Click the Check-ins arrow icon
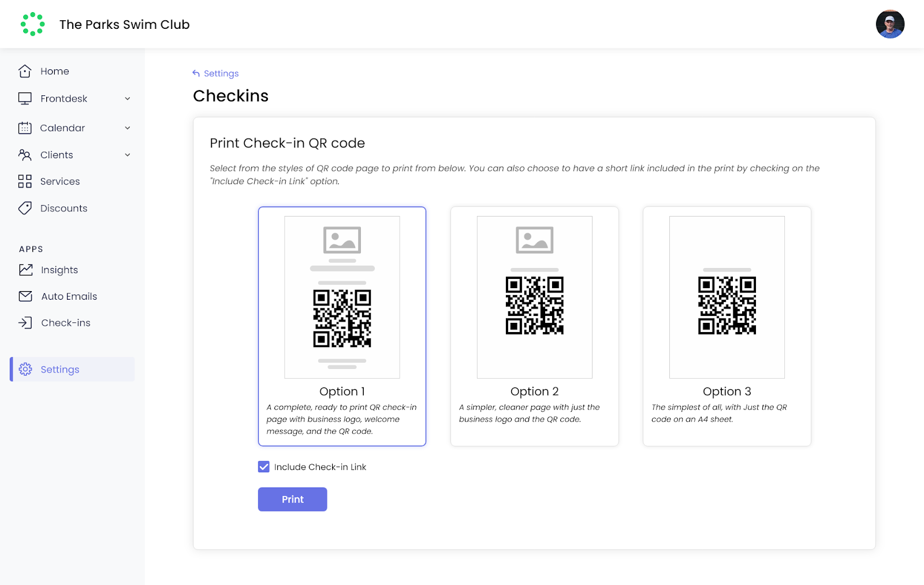 tap(25, 323)
